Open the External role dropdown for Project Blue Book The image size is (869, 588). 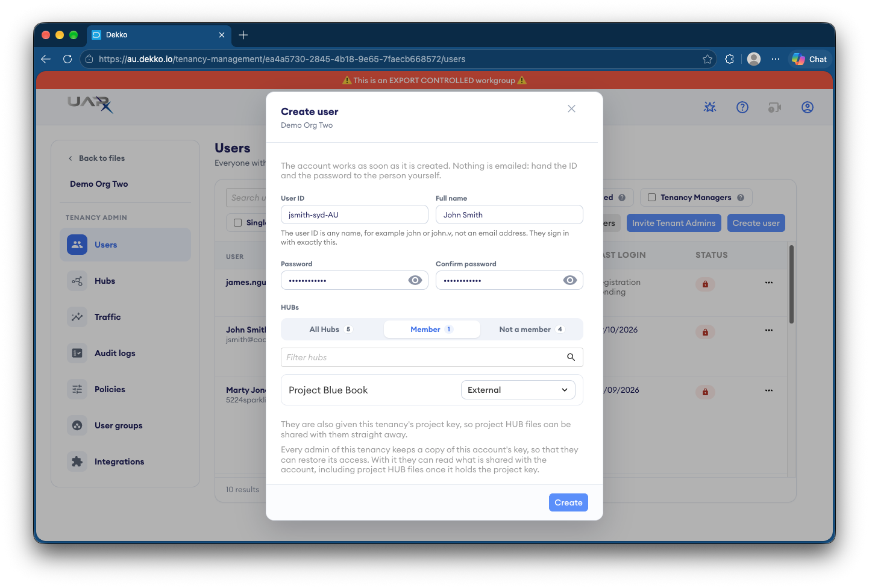click(518, 390)
